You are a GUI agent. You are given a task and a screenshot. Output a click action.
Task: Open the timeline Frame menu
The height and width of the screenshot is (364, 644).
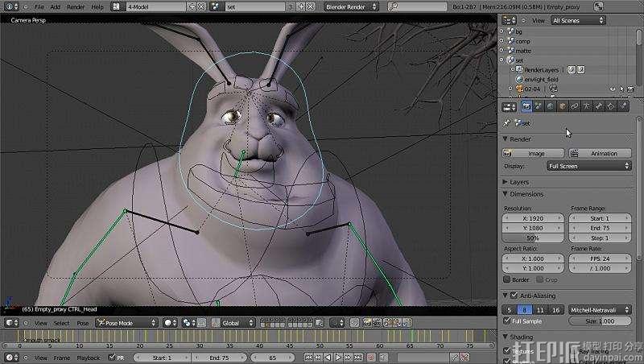pyautogui.click(x=62, y=358)
